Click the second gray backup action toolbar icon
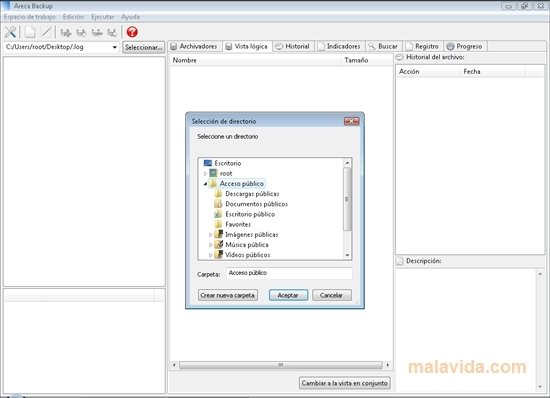The width and height of the screenshot is (550, 398). coord(81,33)
